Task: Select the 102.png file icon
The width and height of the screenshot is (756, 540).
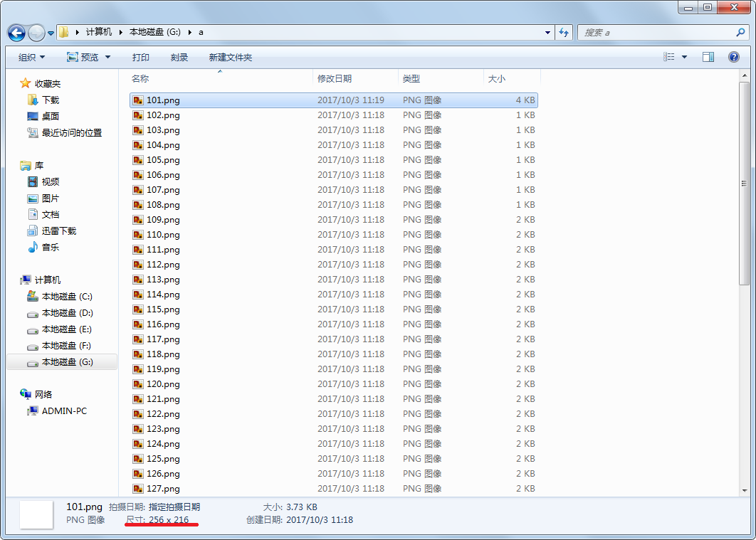Action: point(138,115)
